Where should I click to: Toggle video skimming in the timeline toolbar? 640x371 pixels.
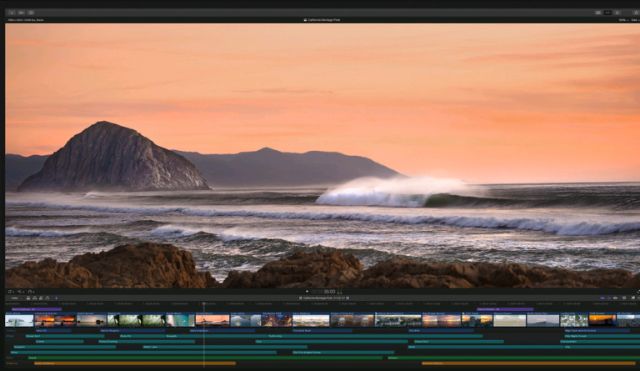click(x=602, y=298)
